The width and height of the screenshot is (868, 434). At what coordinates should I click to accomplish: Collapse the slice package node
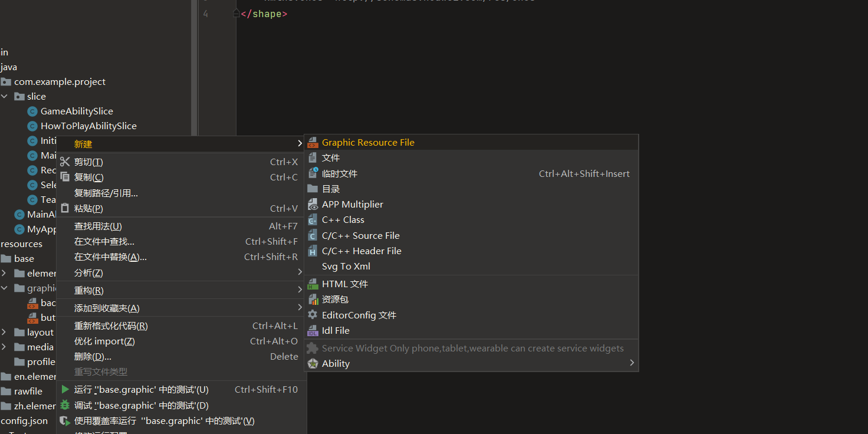coord(5,96)
